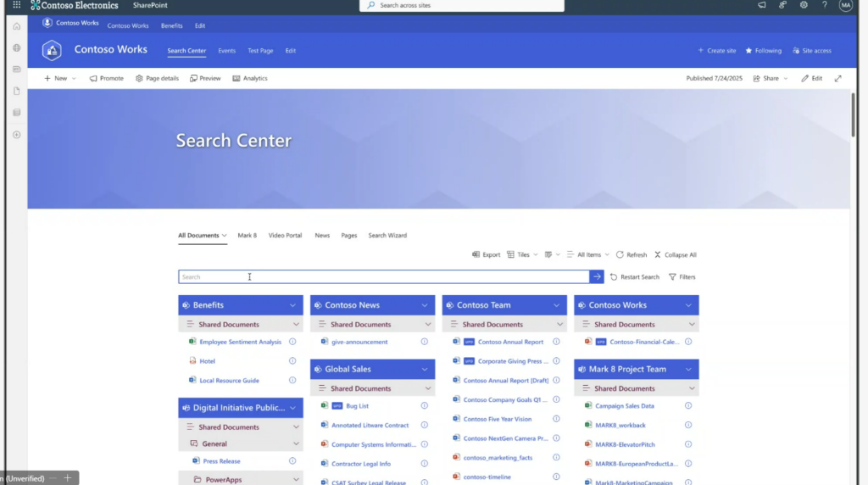Submit search with the arrow button
This screenshot has height=485, width=868.
597,276
